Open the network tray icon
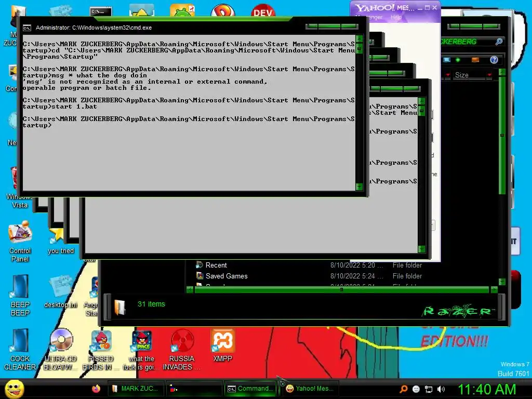Screen dimensions: 532x399 (429, 389)
